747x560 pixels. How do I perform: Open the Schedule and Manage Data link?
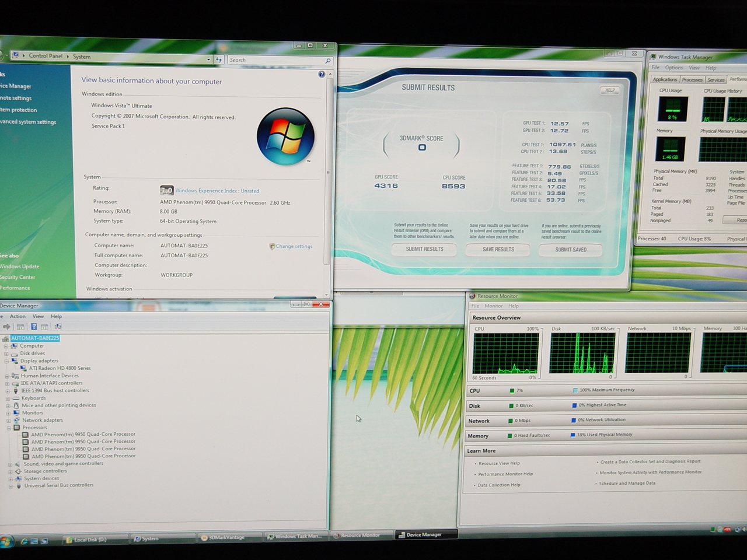(x=627, y=483)
